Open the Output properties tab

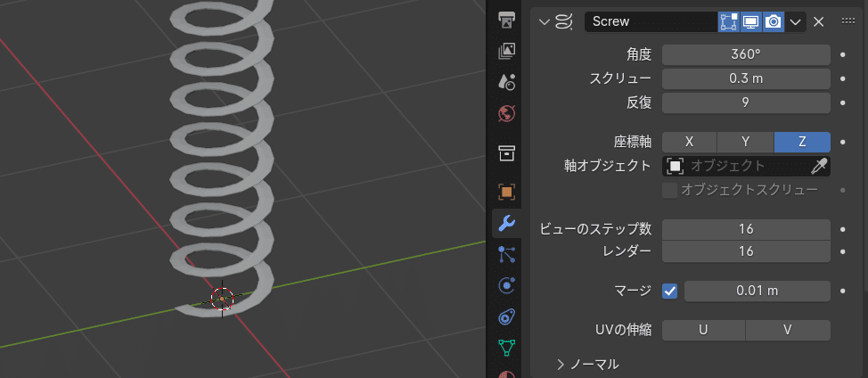pos(506,21)
